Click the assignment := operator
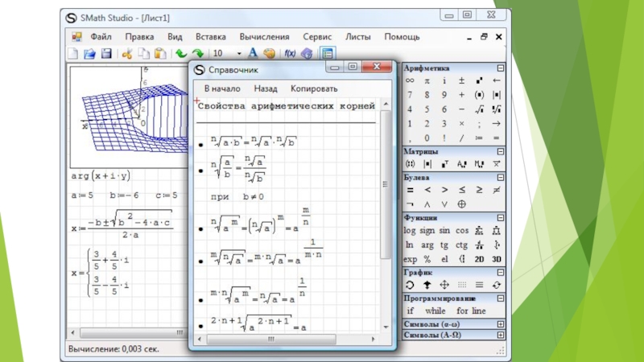644x362 pixels. [x=479, y=138]
